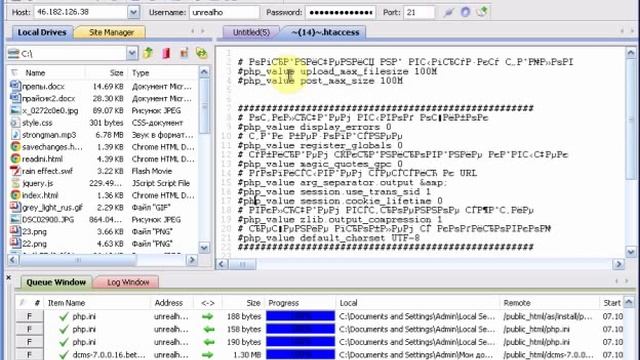Go up one folder with green arrow icon
The height and width of the screenshot is (360, 640).
point(148,53)
